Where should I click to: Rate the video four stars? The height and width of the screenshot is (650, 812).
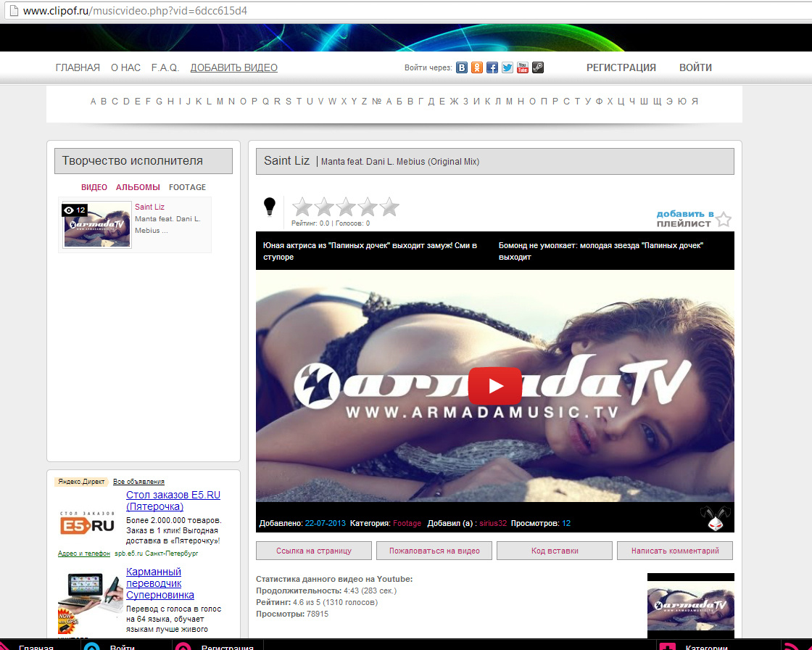tap(367, 207)
